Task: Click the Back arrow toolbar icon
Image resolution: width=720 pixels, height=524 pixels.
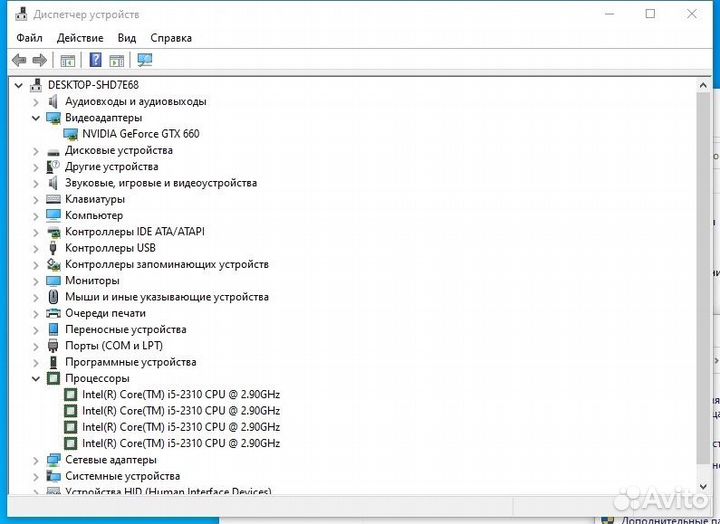Action: 19,60
